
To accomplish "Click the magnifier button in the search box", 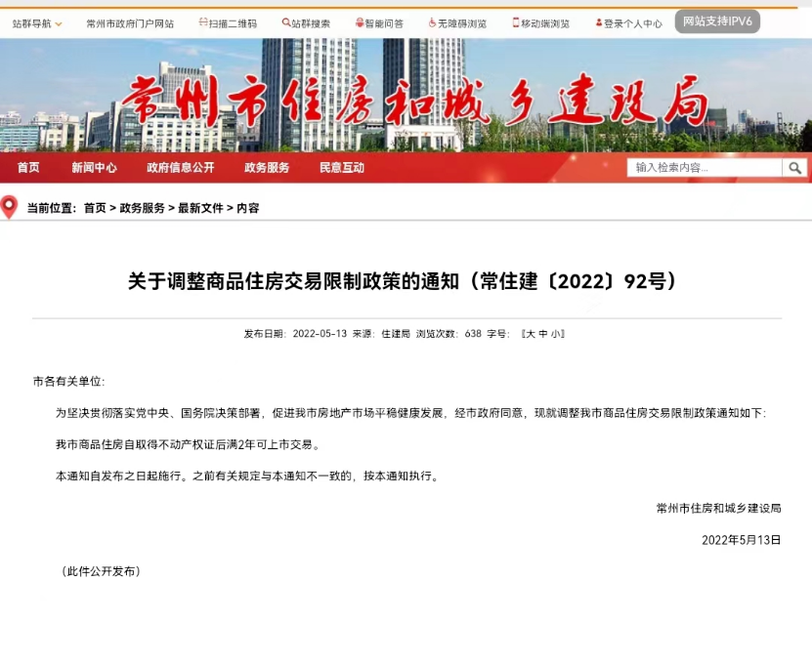I will pyautogui.click(x=796, y=168).
